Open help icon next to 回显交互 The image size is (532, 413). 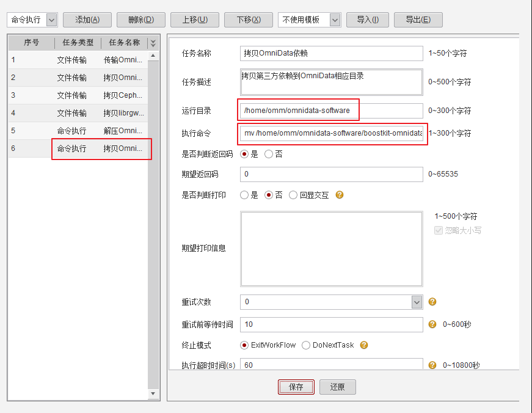[339, 195]
